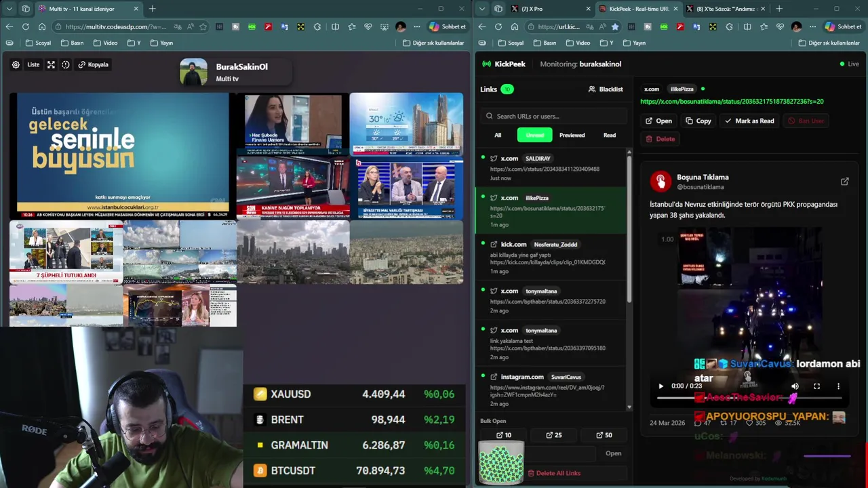
Task: Open the x.com bosunatiklama status URL
Action: point(732,101)
